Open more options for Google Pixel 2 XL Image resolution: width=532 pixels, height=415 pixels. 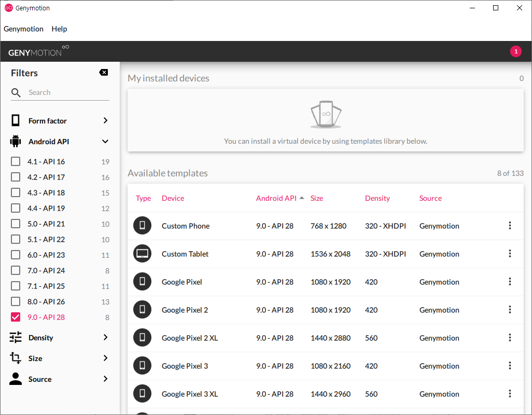click(510, 338)
